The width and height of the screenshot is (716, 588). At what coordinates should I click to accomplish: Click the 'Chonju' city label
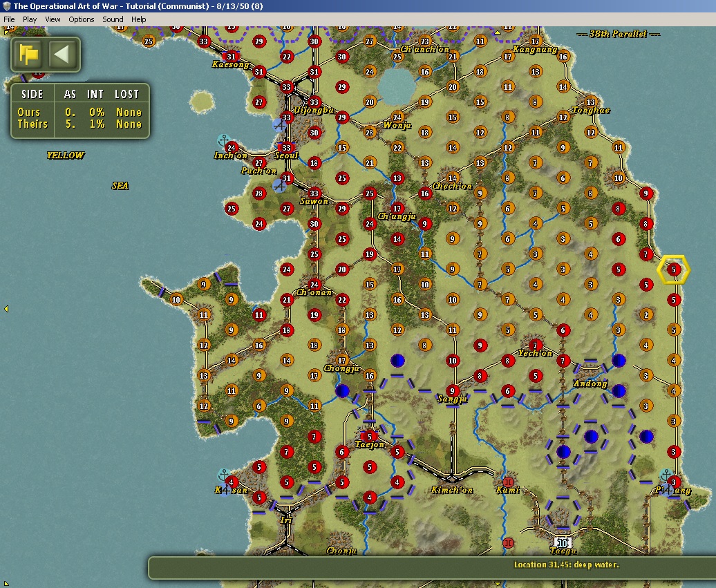[x=341, y=551]
